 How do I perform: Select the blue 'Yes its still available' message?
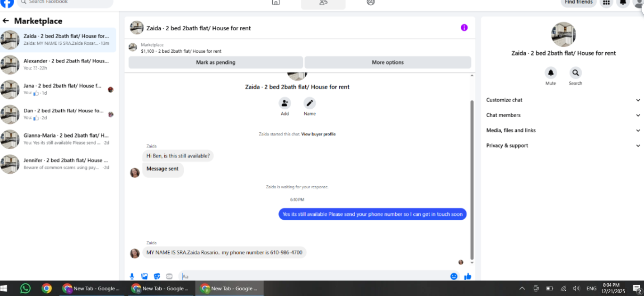click(x=372, y=214)
